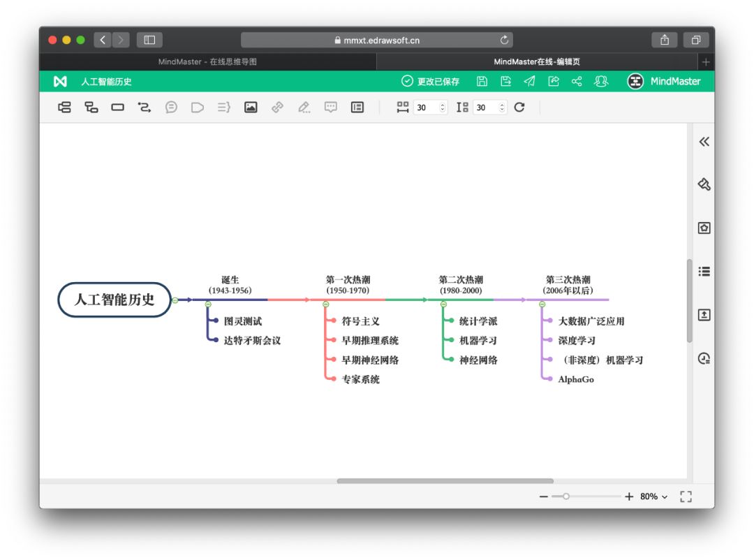Publish the map with paper plane icon
This screenshot has height=560, width=754.
tap(529, 81)
